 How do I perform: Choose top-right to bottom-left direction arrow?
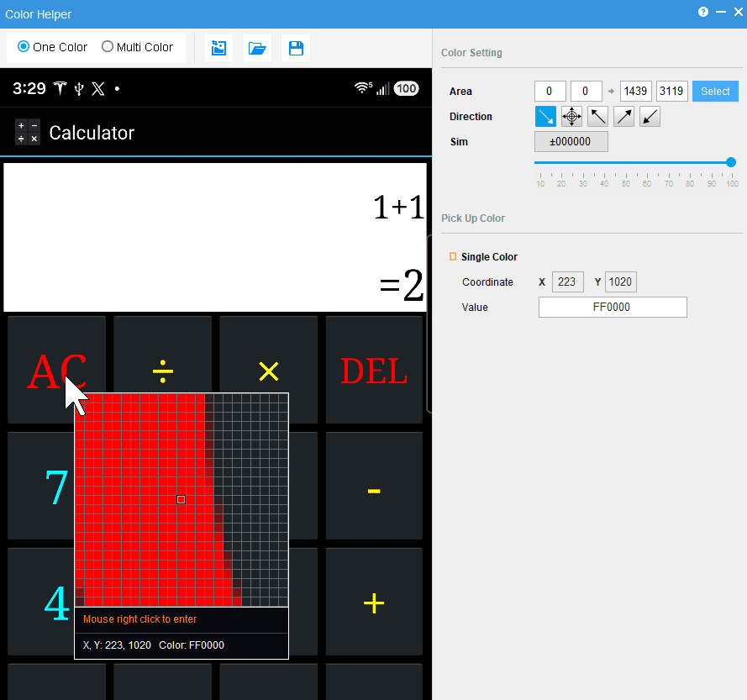[650, 116]
